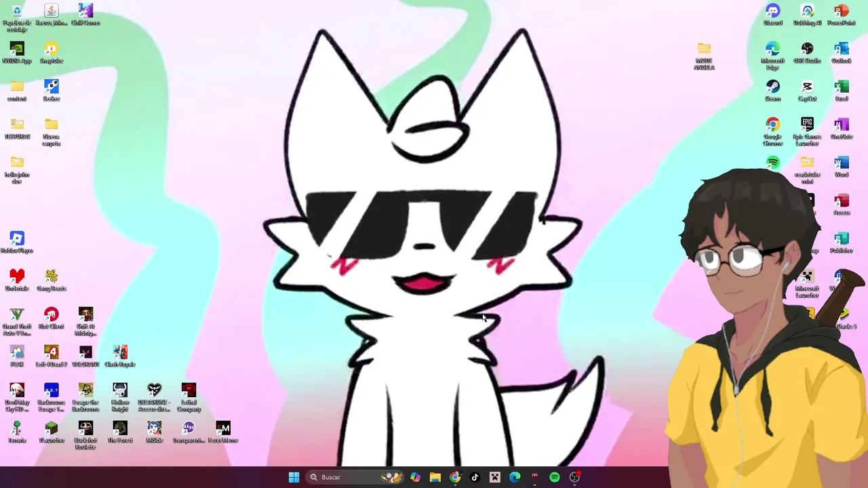
Task: Open the TLauncher shortcut
Action: (52, 432)
